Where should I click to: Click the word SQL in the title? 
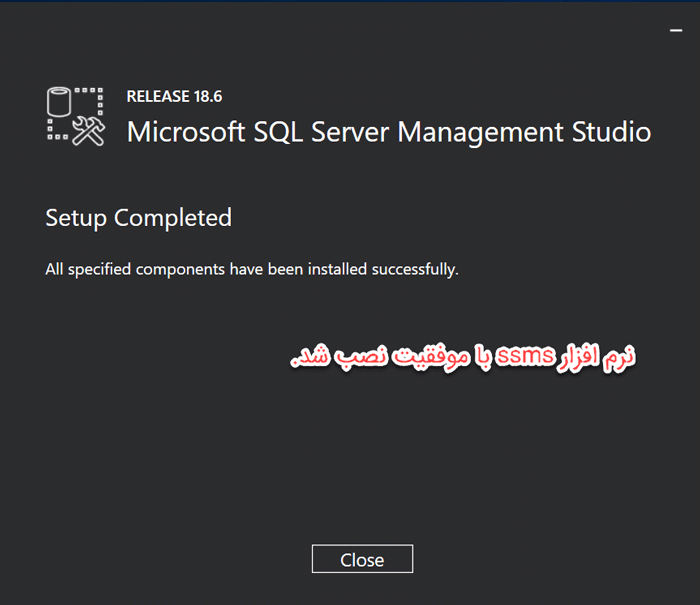click(x=278, y=133)
